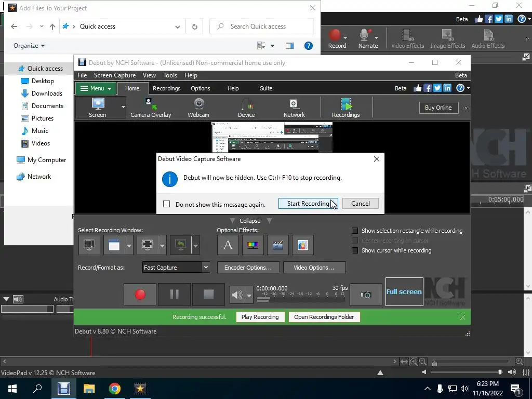Screen dimensions: 532x399
Task: Switch to the Recordings tab
Action: pos(167,88)
